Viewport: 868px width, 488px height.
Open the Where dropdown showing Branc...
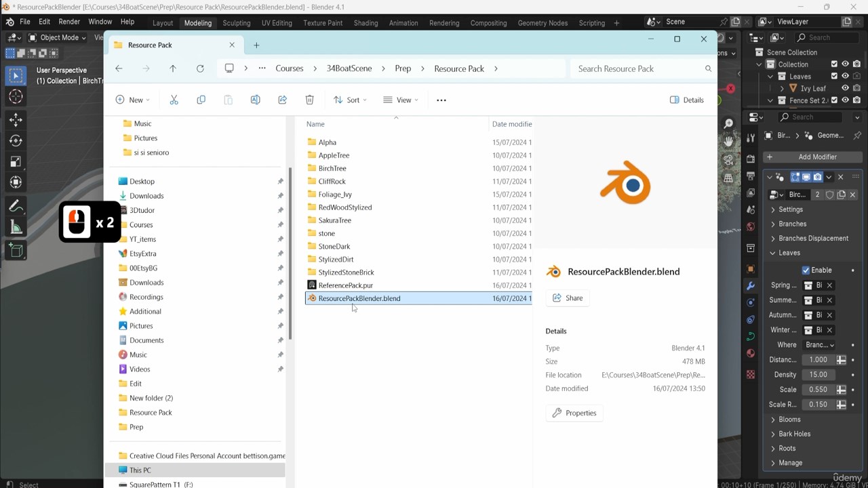click(x=818, y=345)
